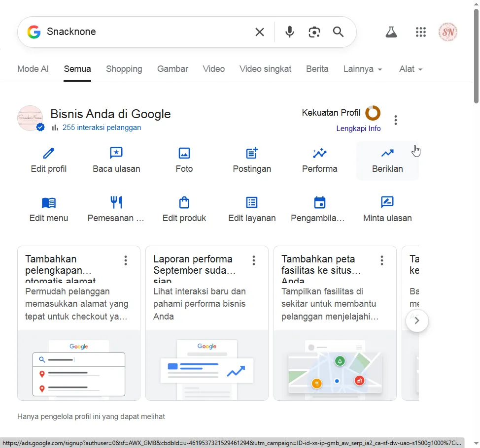Create a post via Postingan icon
Viewport: 480px width, 448px height.
click(x=252, y=153)
